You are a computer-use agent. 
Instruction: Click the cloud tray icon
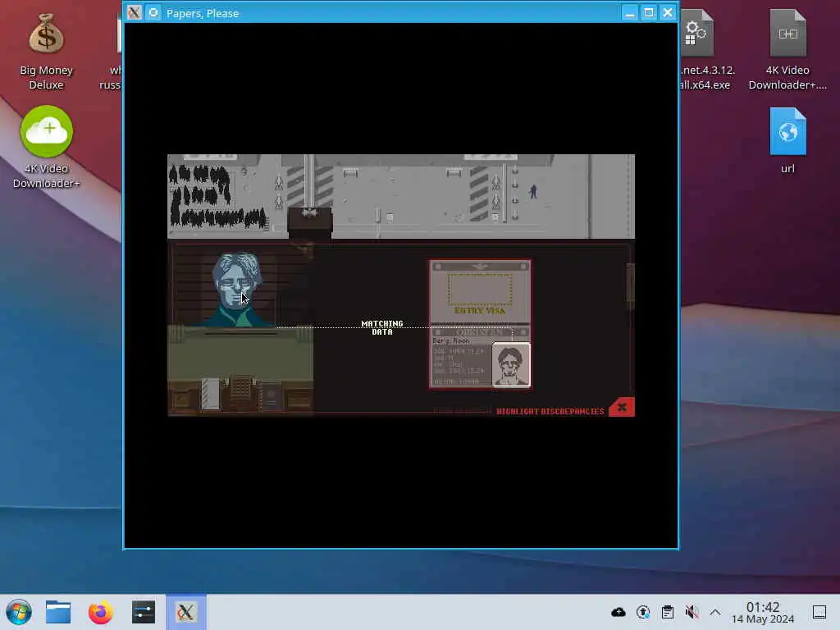pos(619,612)
